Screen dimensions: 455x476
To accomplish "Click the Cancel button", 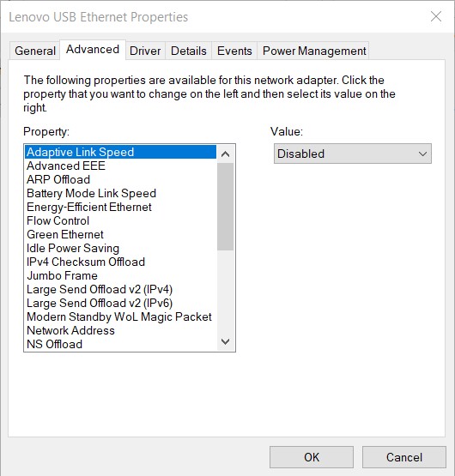I will pyautogui.click(x=404, y=457).
